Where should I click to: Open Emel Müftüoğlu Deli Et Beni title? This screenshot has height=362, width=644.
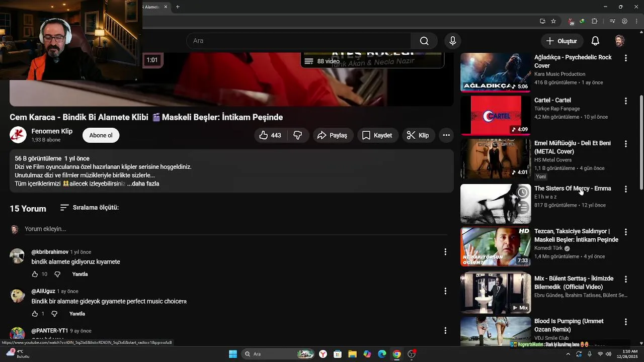click(x=573, y=147)
